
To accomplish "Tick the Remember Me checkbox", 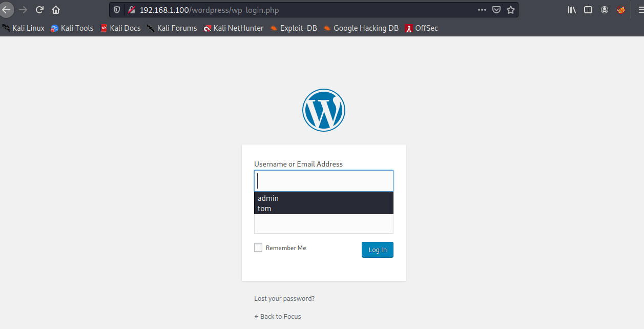I will 258,248.
